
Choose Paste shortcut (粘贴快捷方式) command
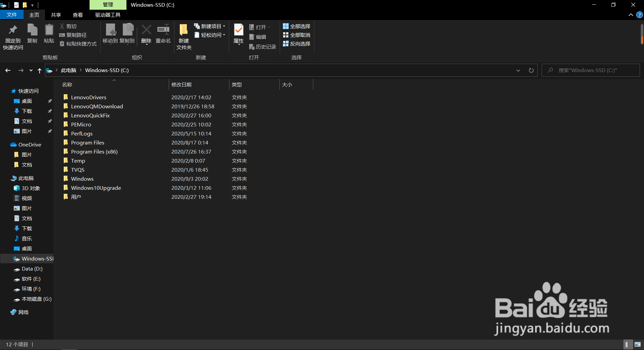tap(78, 44)
